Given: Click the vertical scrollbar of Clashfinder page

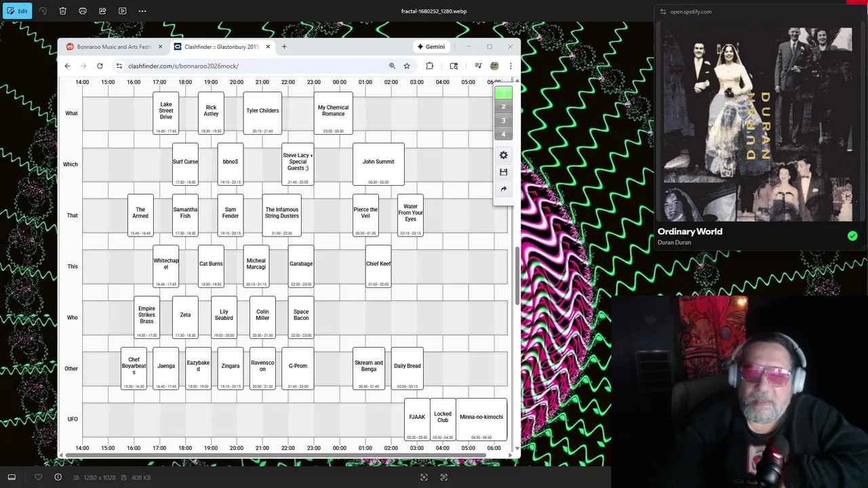Looking at the screenshot, I should tap(517, 274).
